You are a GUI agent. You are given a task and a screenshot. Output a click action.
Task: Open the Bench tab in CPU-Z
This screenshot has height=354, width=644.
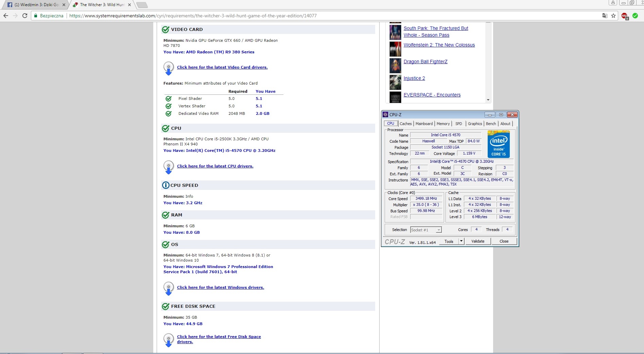tap(491, 124)
